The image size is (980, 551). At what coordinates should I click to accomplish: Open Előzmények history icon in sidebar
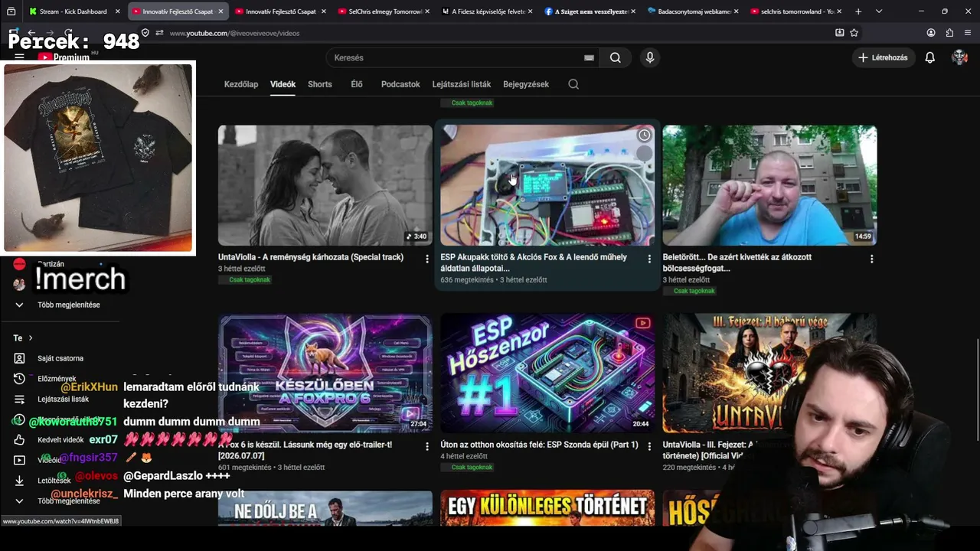click(x=20, y=379)
